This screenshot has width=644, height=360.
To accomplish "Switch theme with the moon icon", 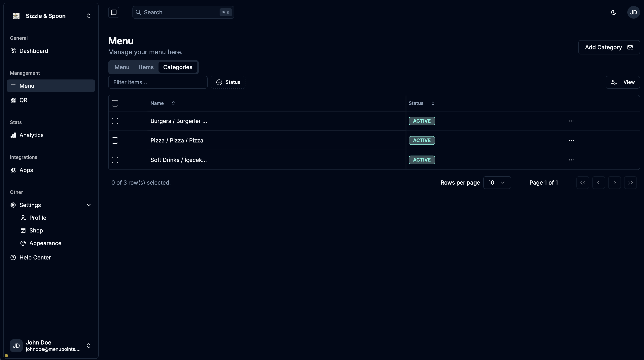I will (x=614, y=12).
